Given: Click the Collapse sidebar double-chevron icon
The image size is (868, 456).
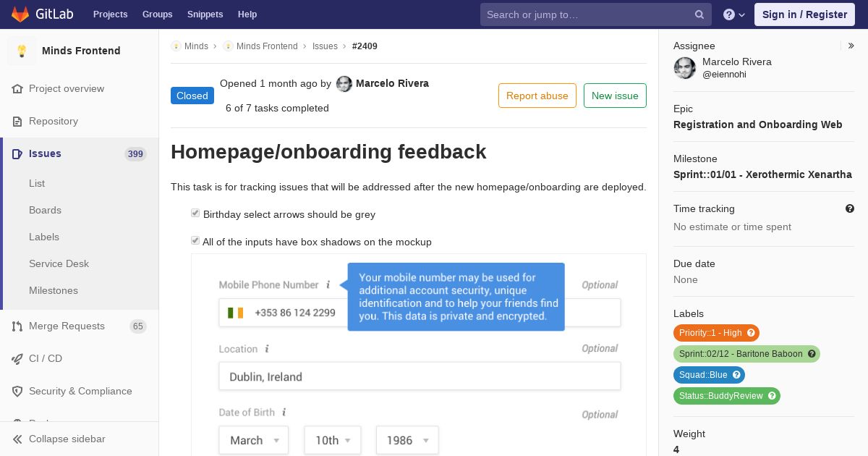Looking at the screenshot, I should pyautogui.click(x=17, y=439).
